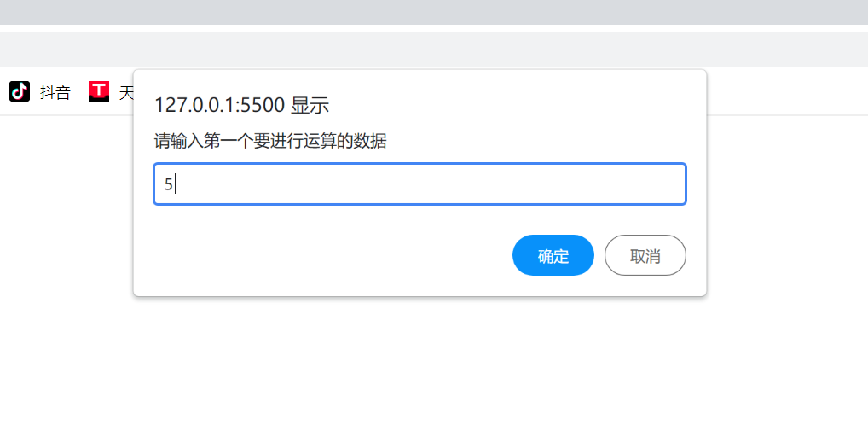Open the 抖音 bookmark label

point(55,92)
